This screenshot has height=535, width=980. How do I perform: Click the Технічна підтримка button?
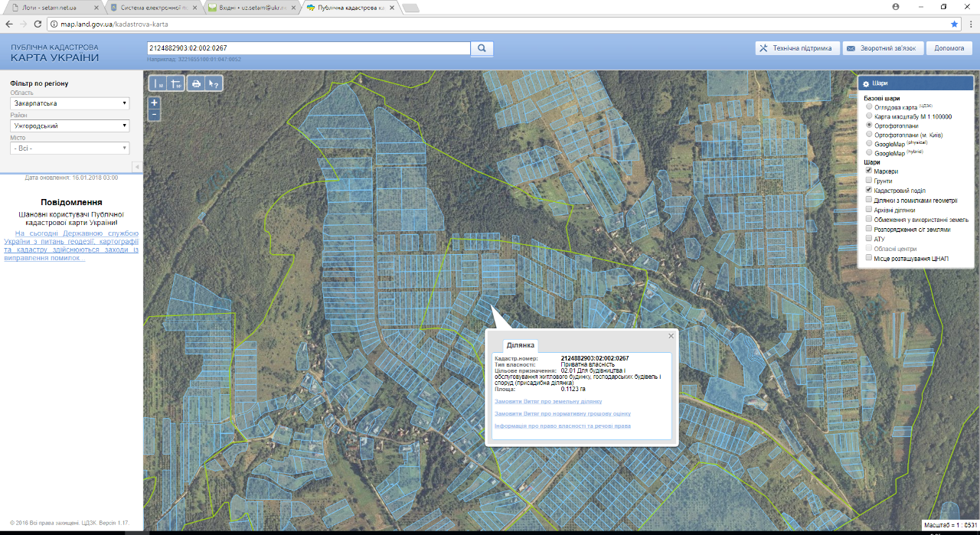pos(796,48)
